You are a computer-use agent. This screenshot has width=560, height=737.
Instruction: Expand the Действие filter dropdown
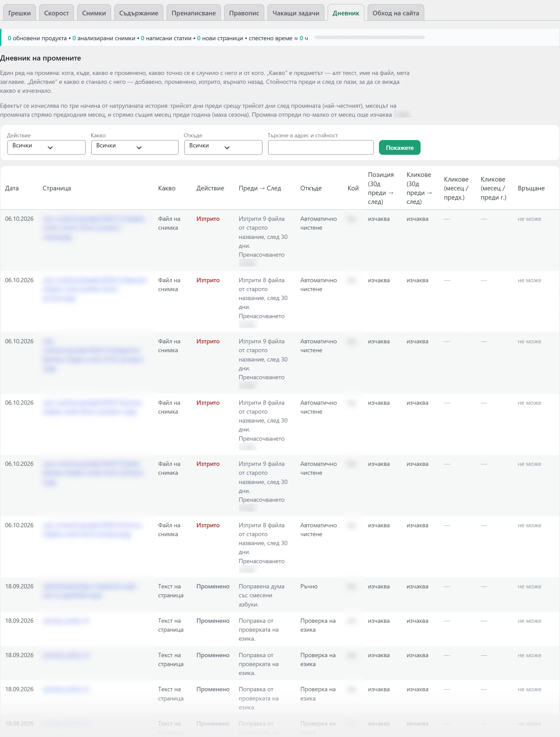[46, 147]
